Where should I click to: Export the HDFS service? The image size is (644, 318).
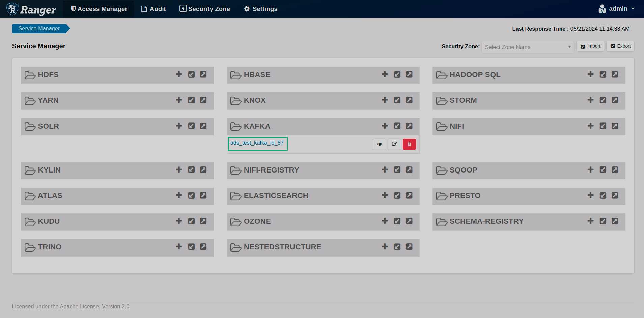point(203,74)
